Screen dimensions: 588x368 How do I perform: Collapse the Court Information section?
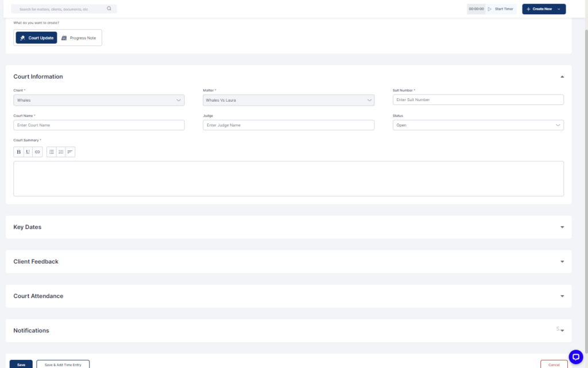562,77
